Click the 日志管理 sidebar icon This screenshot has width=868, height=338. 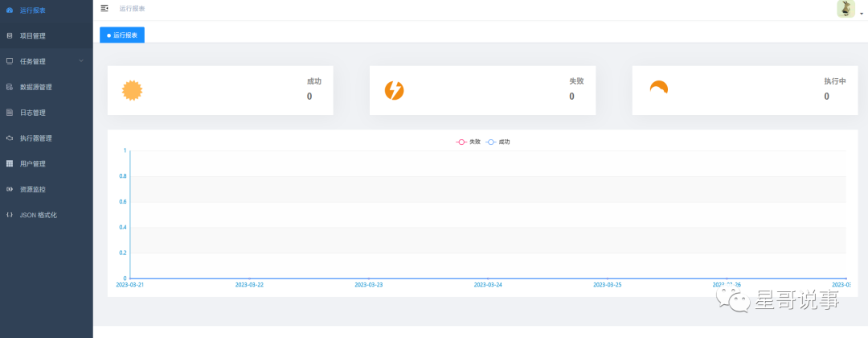tap(10, 113)
